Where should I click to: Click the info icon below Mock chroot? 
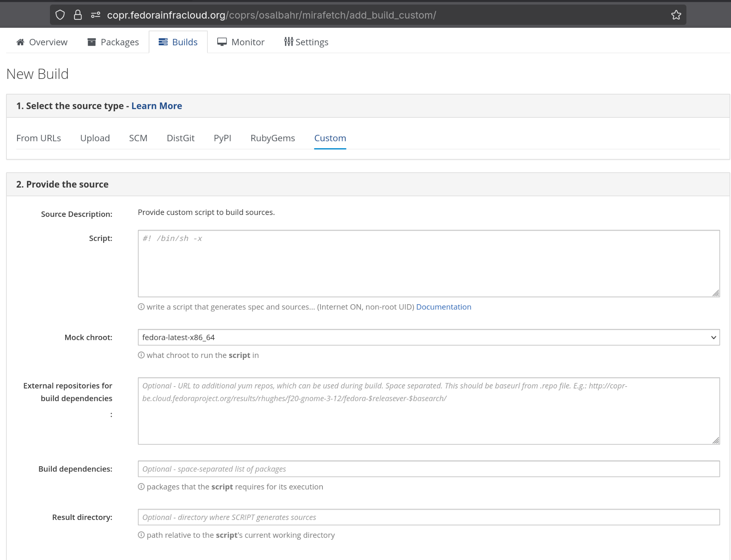141,355
